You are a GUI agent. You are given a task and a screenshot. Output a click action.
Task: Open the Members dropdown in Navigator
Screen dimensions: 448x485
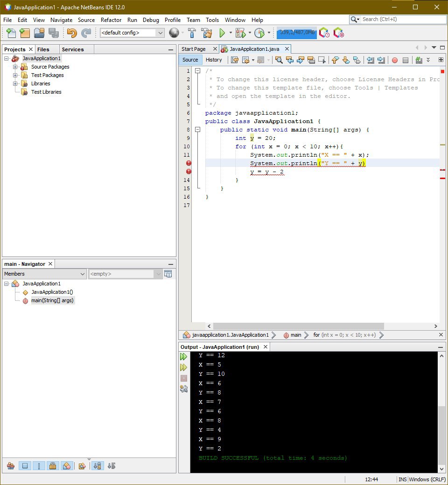tap(44, 274)
